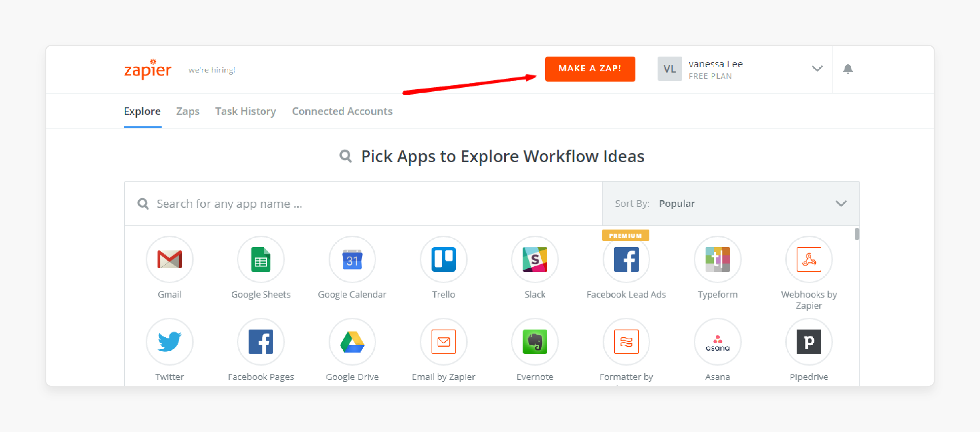Click the Email by Zapier label text

(443, 377)
